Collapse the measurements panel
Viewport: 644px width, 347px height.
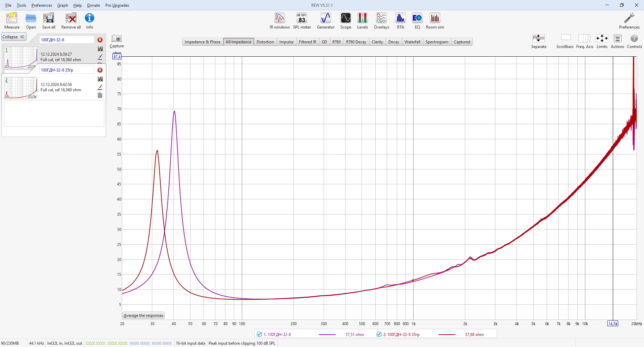pos(14,37)
